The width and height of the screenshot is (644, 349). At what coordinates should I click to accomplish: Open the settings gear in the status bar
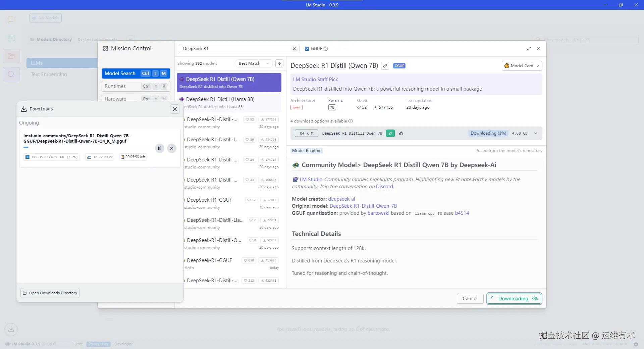[x=636, y=344]
